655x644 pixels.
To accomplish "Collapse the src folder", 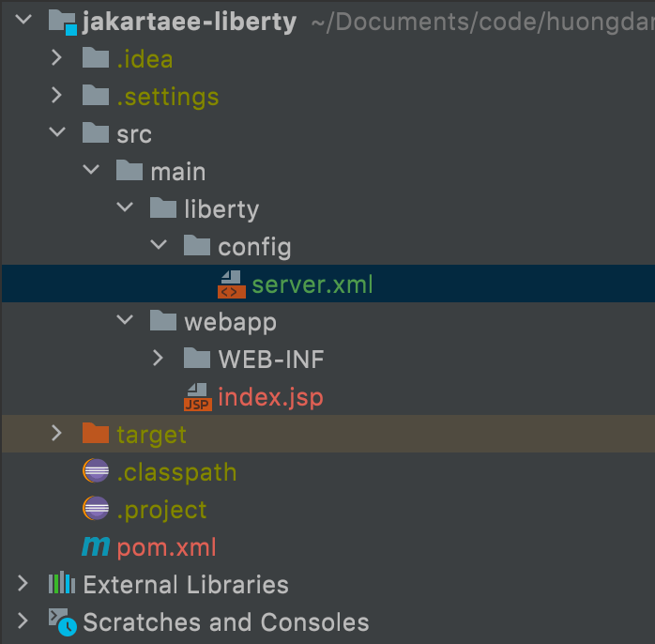I will pos(56,133).
